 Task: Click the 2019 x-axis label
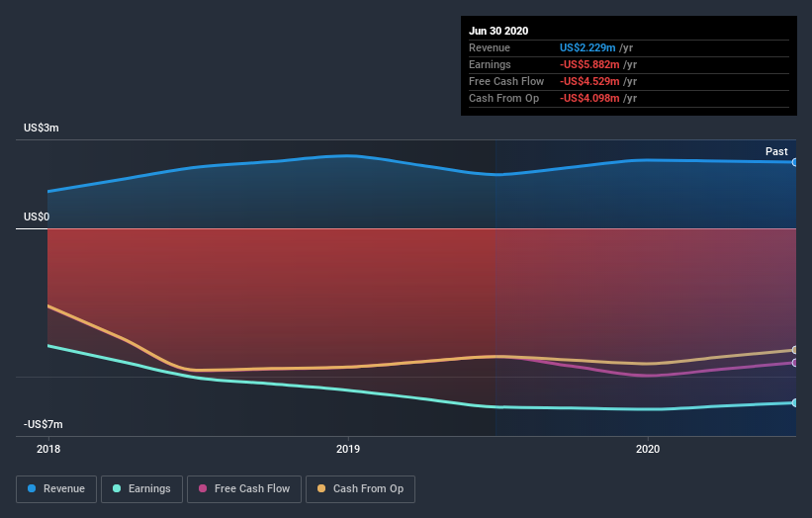(x=348, y=449)
